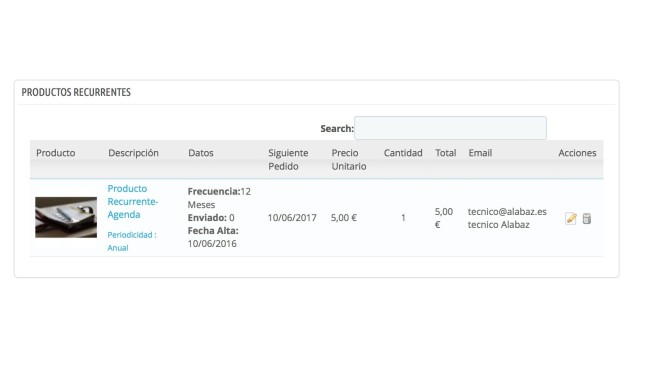
Task: Sort by the Cantidad column header
Action: [x=403, y=153]
